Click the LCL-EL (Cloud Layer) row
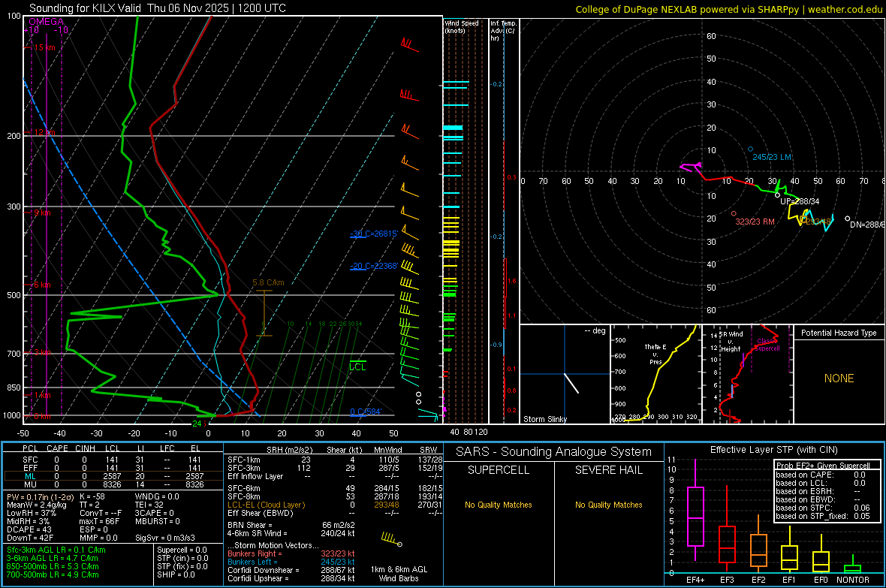The image size is (886, 588). click(x=335, y=505)
